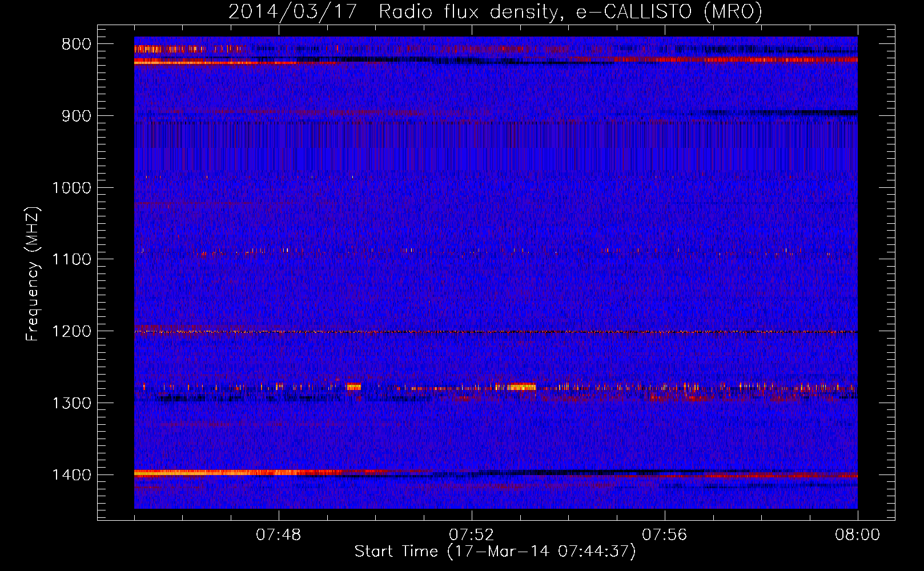Click the 1100 frequency tick label
This screenshot has height=571, width=924.
pos(71,259)
